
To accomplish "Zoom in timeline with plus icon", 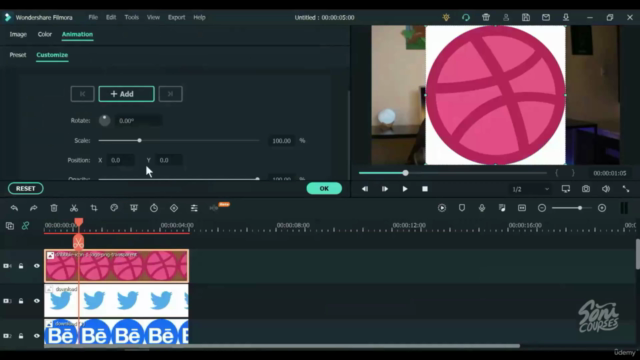I will pos(602,208).
